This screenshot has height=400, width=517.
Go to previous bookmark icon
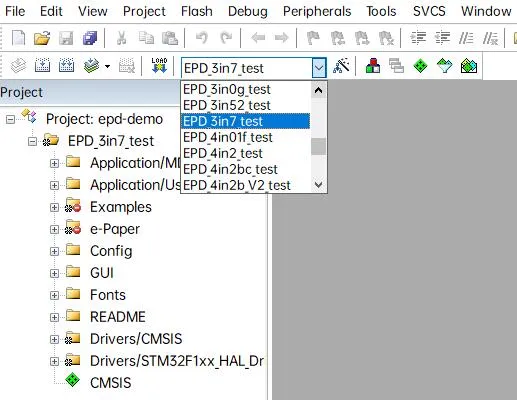tap(338, 38)
